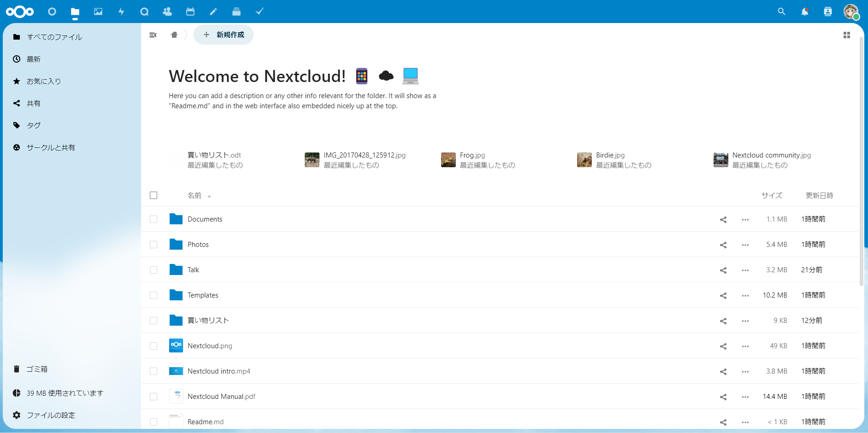Sort files by サイズ column header
This screenshot has height=433, width=868.
[772, 195]
